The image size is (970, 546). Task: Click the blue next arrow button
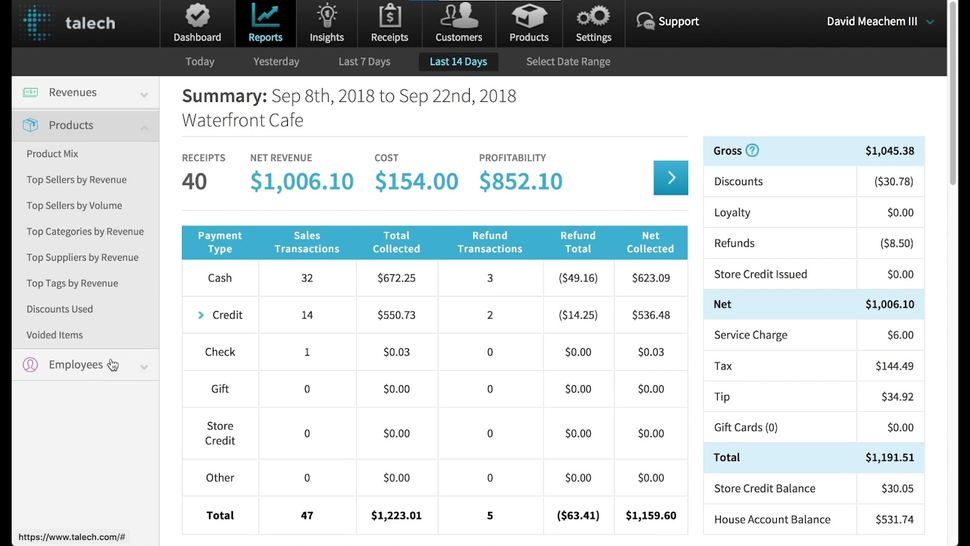(x=670, y=178)
